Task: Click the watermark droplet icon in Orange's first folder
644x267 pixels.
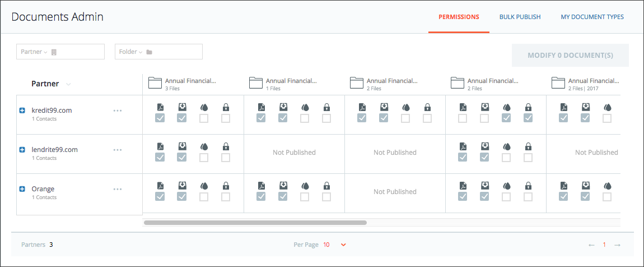Action: pos(204,186)
